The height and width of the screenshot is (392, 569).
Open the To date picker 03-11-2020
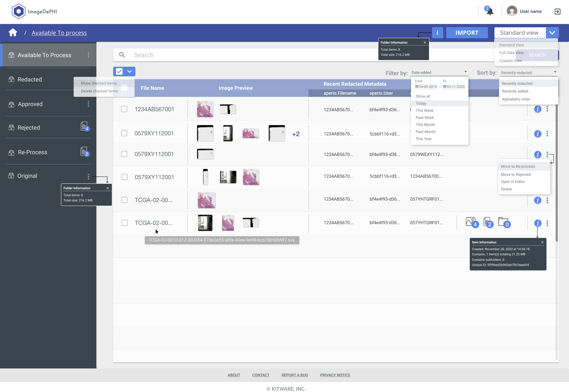(454, 87)
